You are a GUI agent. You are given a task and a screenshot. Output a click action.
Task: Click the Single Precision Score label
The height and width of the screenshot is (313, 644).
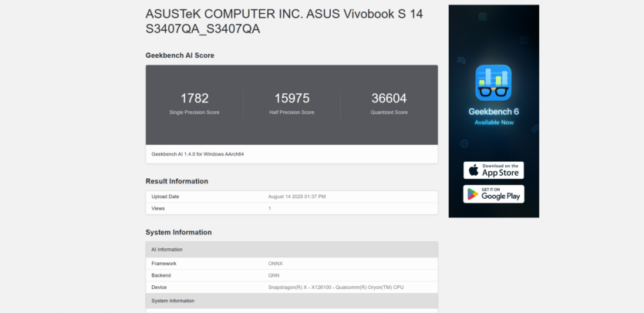pos(194,113)
